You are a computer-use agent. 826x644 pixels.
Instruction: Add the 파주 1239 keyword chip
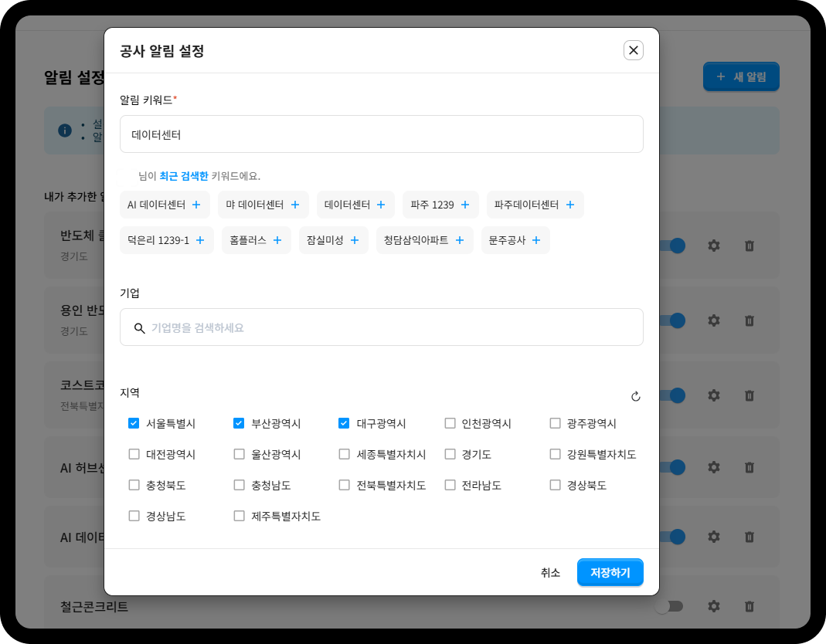coord(440,205)
